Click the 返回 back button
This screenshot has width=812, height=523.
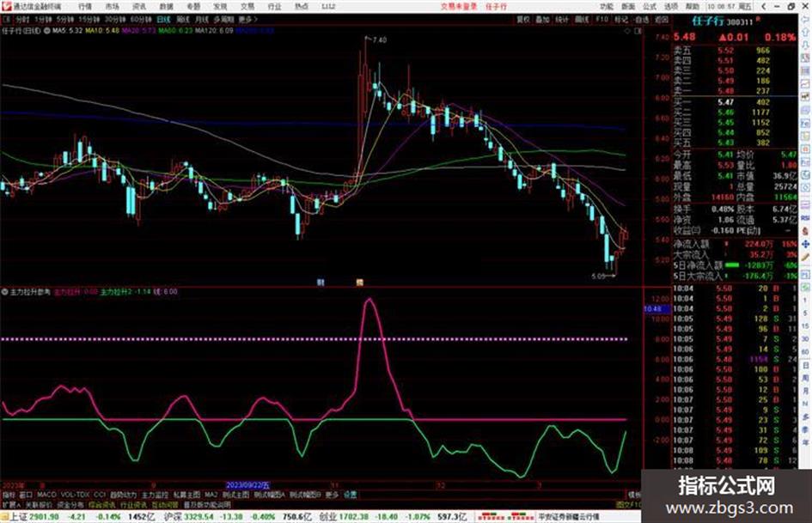pyautogui.click(x=662, y=19)
